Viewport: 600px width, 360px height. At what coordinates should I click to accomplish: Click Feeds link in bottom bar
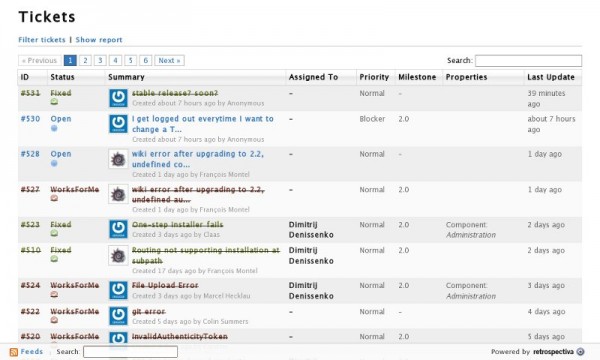32,352
